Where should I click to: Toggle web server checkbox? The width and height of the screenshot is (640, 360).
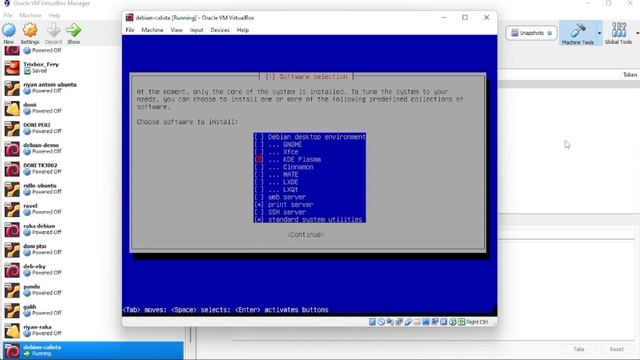tap(259, 197)
